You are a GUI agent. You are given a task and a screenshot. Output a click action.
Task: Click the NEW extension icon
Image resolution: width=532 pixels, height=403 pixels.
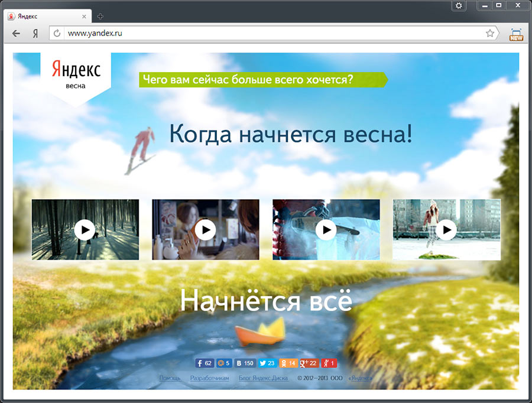point(516,34)
